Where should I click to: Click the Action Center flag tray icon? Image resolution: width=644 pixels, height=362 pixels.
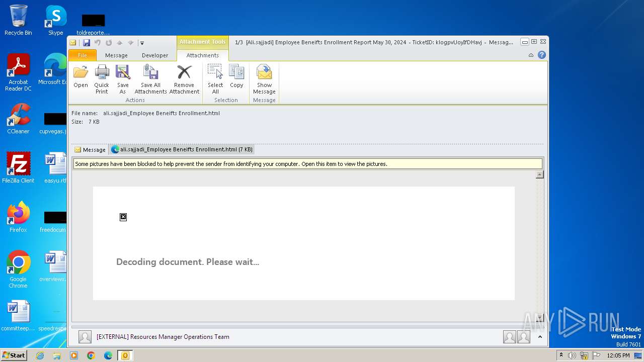click(596, 355)
